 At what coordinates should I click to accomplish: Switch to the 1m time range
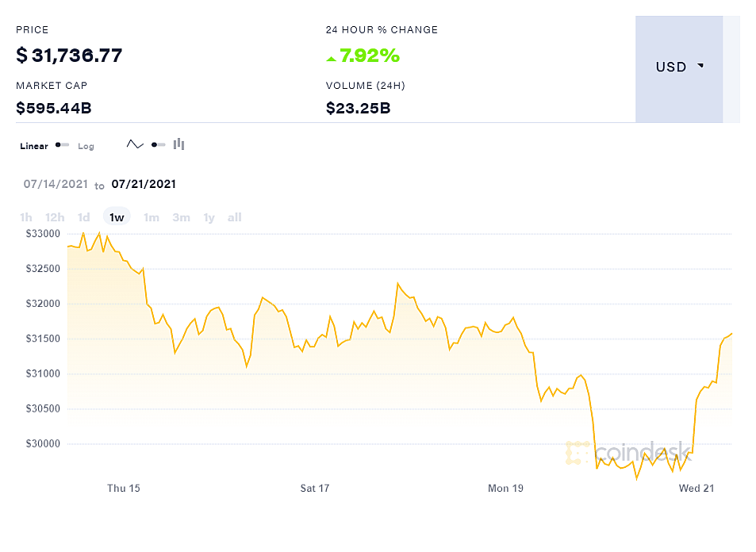[152, 217]
